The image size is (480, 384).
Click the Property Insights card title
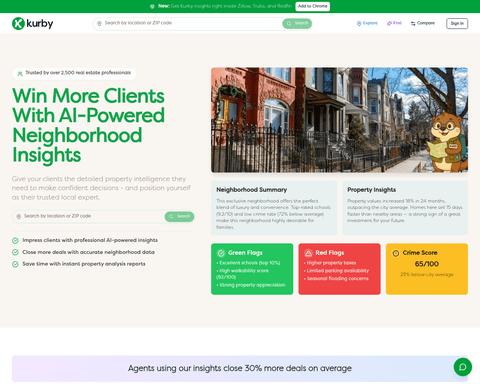click(x=372, y=190)
